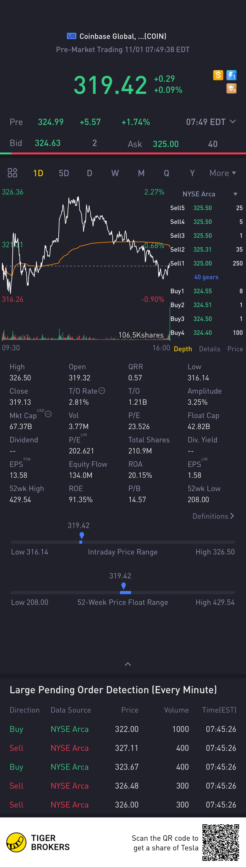This screenshot has height=868, width=246.
Task: Tap the Buy1 324.55 row
Action: [x=206, y=291]
